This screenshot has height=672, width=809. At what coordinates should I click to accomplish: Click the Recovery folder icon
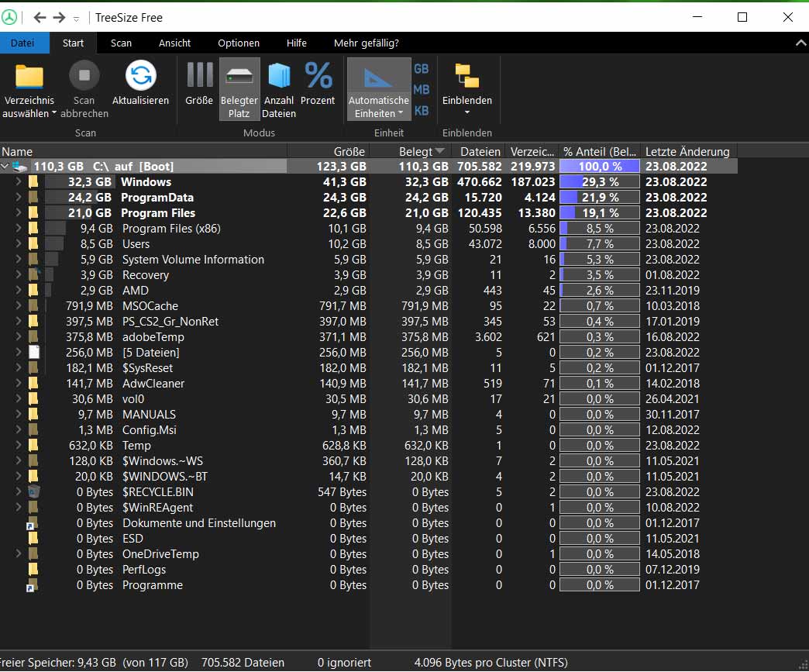(33, 274)
